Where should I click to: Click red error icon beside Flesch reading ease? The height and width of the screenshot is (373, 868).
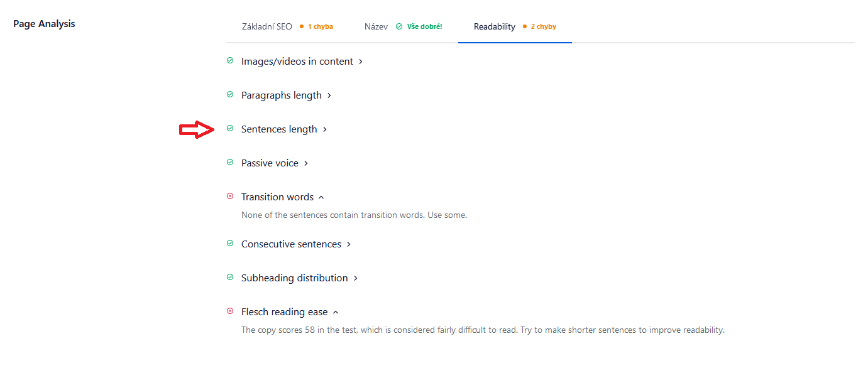tap(229, 311)
